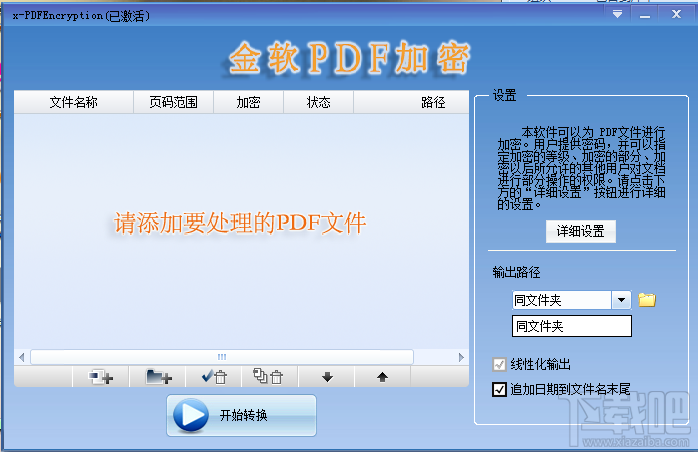Click 文件名称 column header
698x452 pixels.
[74, 102]
